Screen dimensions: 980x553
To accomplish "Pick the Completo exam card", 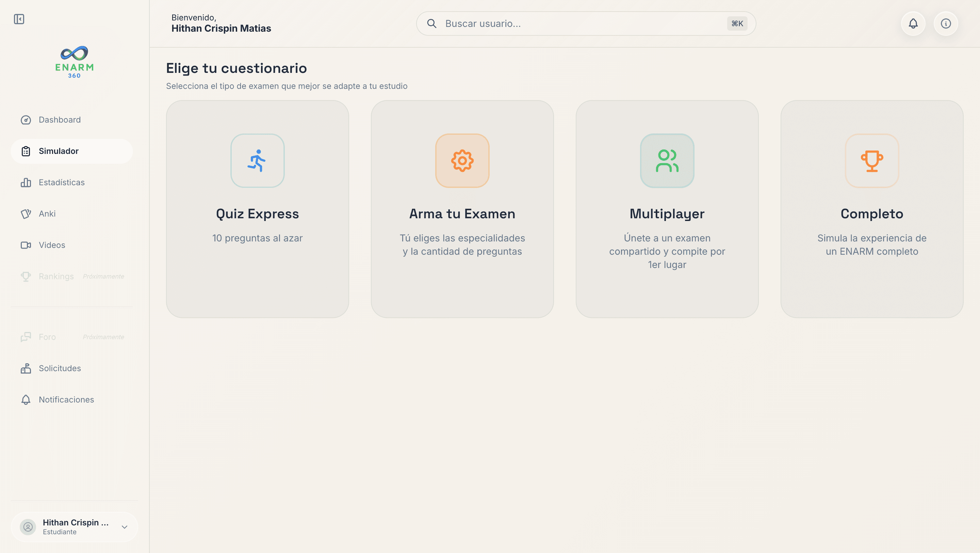I will (x=872, y=209).
